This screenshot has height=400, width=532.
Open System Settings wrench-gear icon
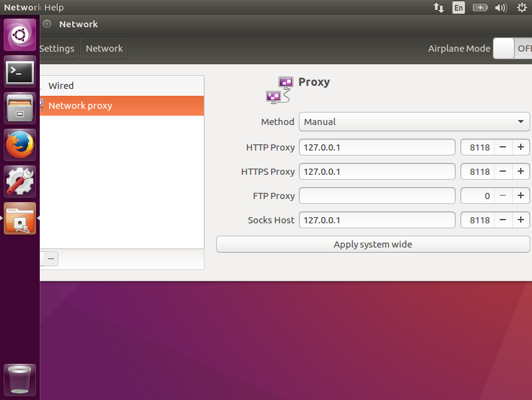coord(20,182)
